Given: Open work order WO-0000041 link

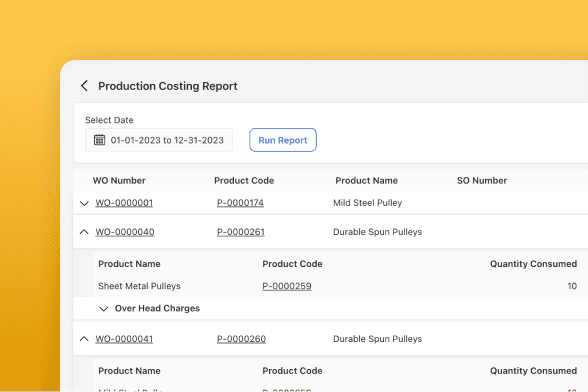Looking at the screenshot, I should coord(124,339).
